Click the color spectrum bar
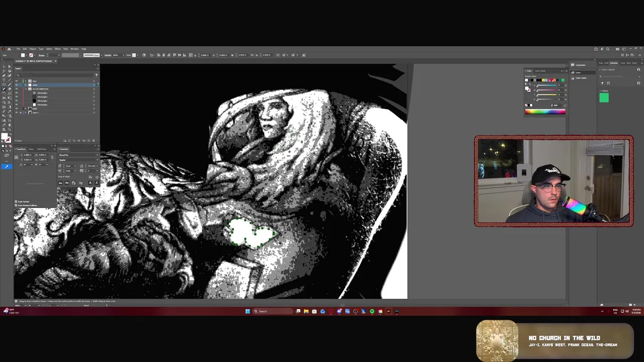Viewport: 644px width, 362px height. point(545,112)
